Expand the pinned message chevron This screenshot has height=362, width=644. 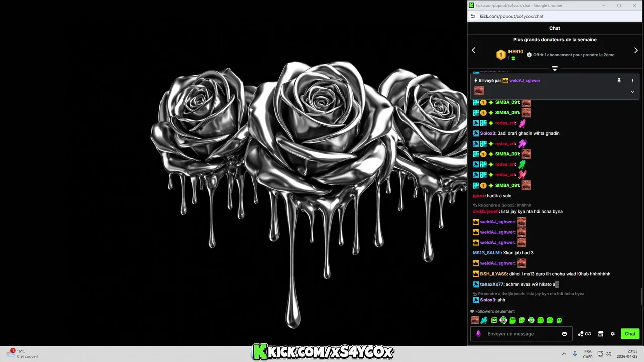tap(632, 92)
